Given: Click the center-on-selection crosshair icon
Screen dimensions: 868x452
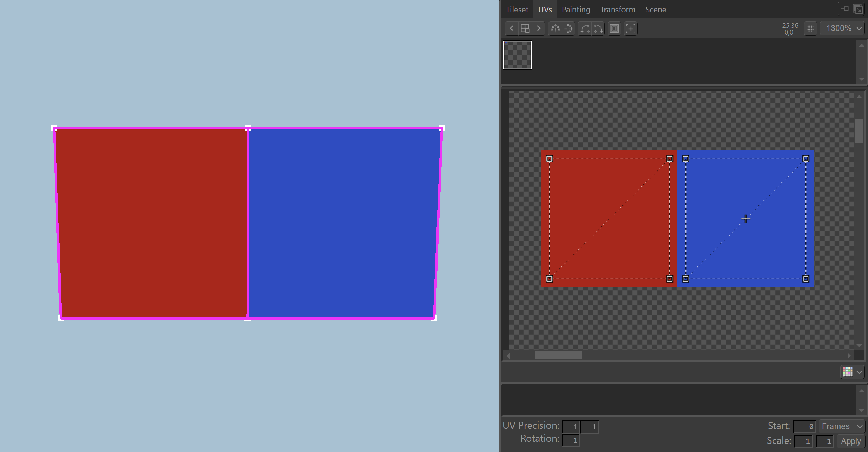Looking at the screenshot, I should 631,29.
